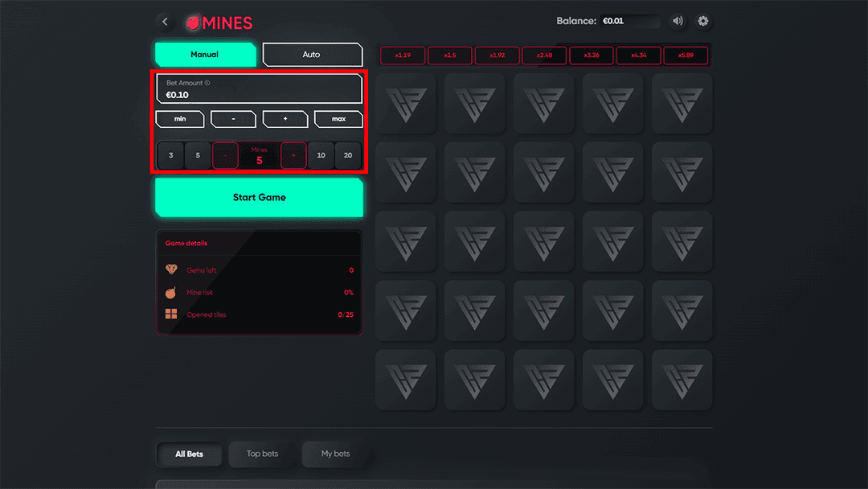Switch to Auto mode
868x489 pixels.
pyautogui.click(x=312, y=54)
